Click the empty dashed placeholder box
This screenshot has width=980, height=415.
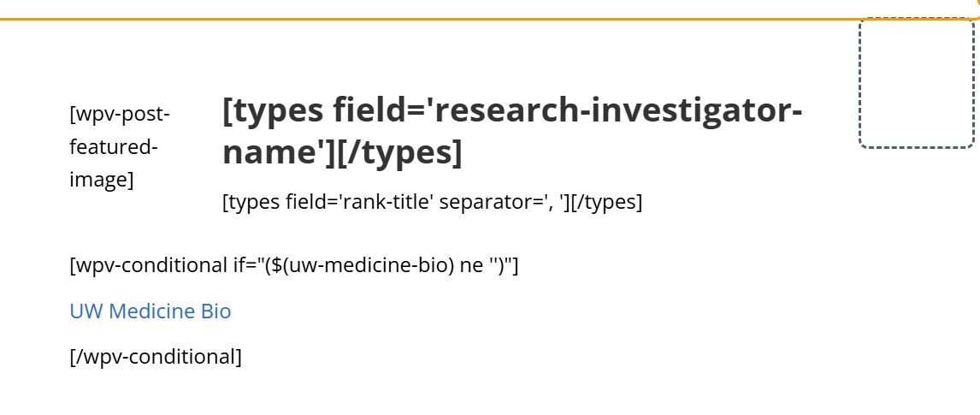tap(916, 84)
